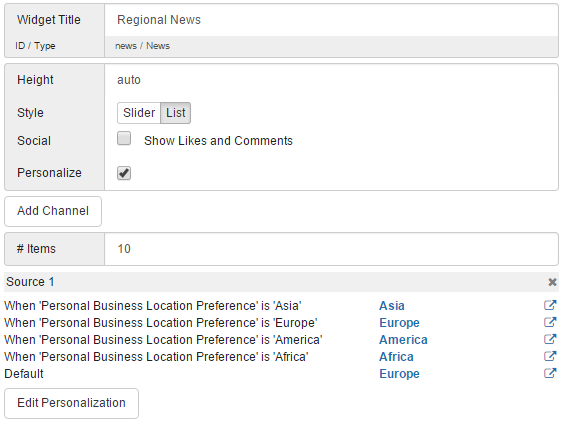Click the Height field showing auto
The image size is (562, 423).
[x=331, y=80]
